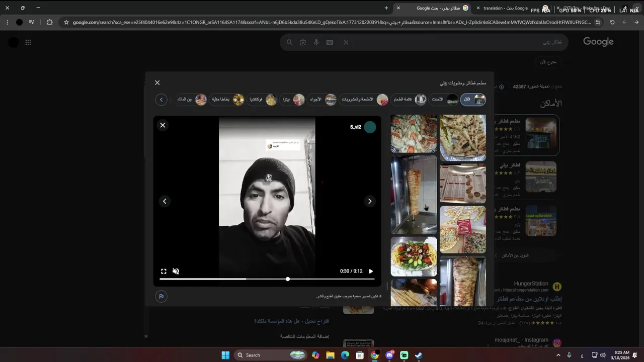
Task: Select the فوكاشيا category chip
Action: pyautogui.click(x=263, y=100)
